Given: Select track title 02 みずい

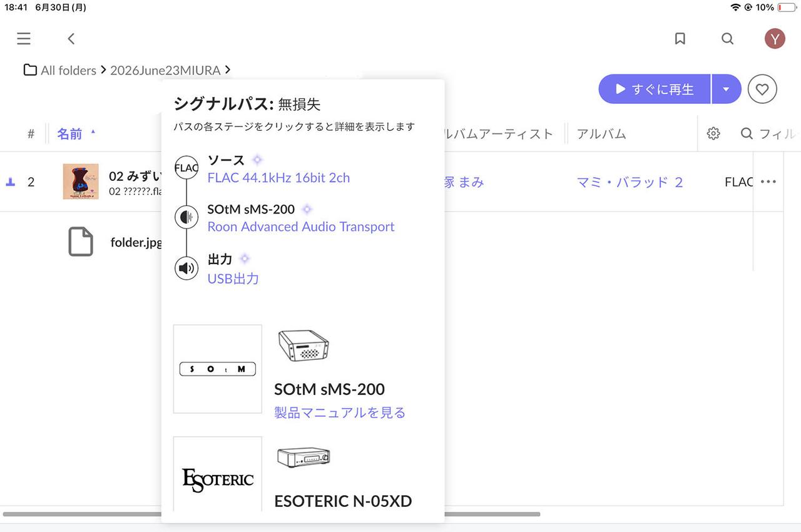Looking at the screenshot, I should [135, 176].
